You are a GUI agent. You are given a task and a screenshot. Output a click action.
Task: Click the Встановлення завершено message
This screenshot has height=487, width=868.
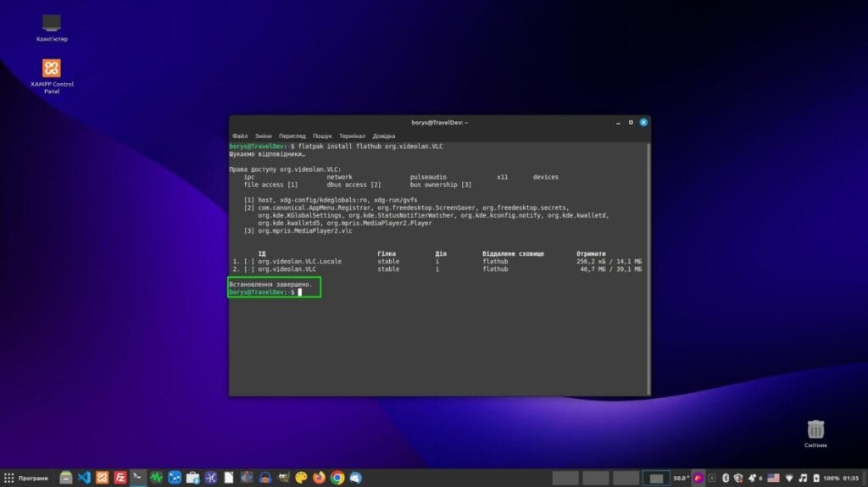pyautogui.click(x=270, y=285)
